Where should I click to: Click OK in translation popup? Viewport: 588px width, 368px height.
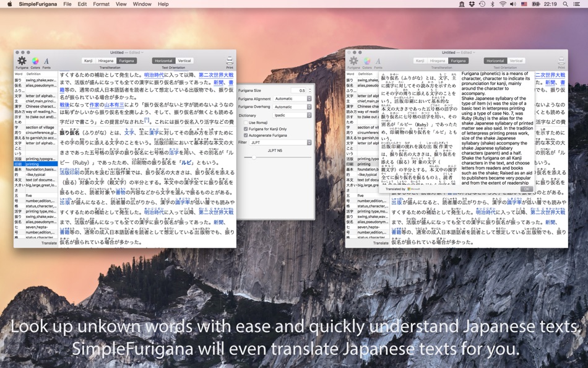526,189
